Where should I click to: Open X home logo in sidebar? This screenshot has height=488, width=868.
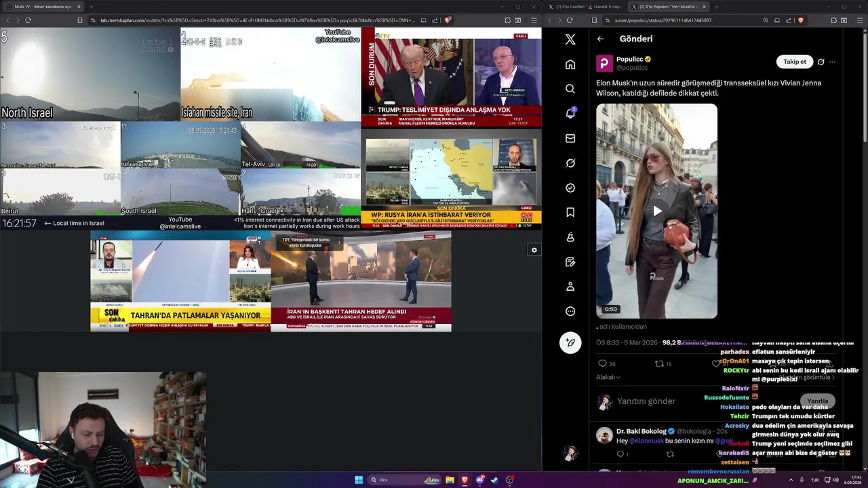pyautogui.click(x=570, y=39)
